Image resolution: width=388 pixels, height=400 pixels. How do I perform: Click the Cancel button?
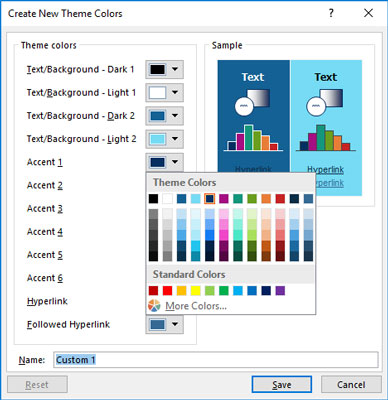[x=351, y=385]
